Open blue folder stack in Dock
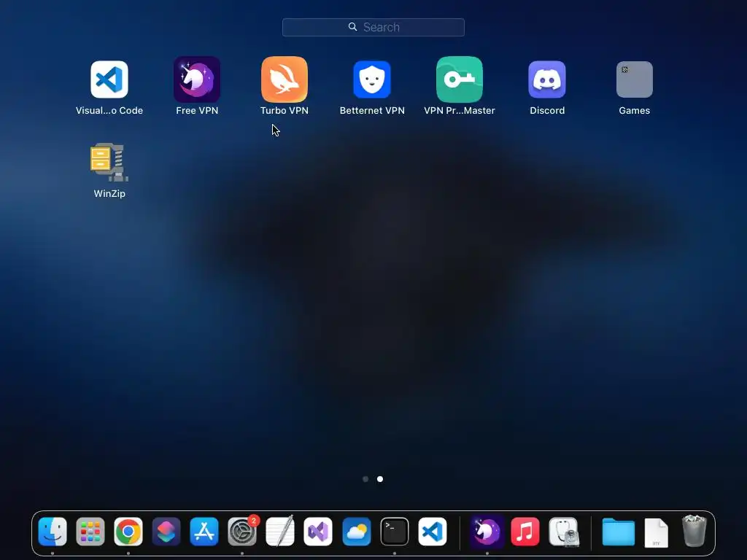 coord(619,532)
